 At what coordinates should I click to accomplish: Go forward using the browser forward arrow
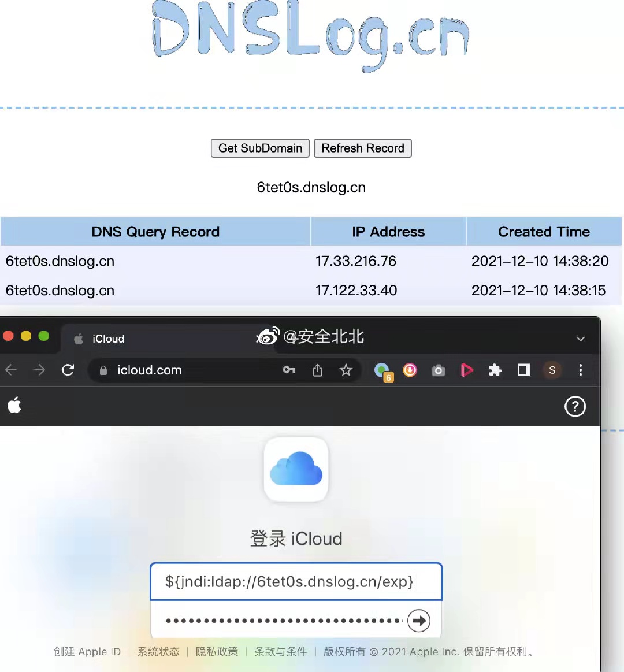point(39,370)
